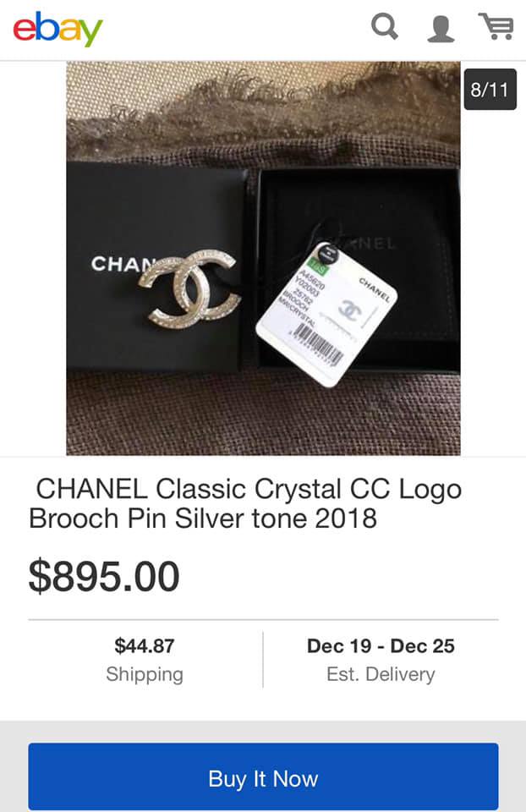This screenshot has width=526, height=812.
Task: Tap the 8/11 image counter badge
Action: (490, 89)
